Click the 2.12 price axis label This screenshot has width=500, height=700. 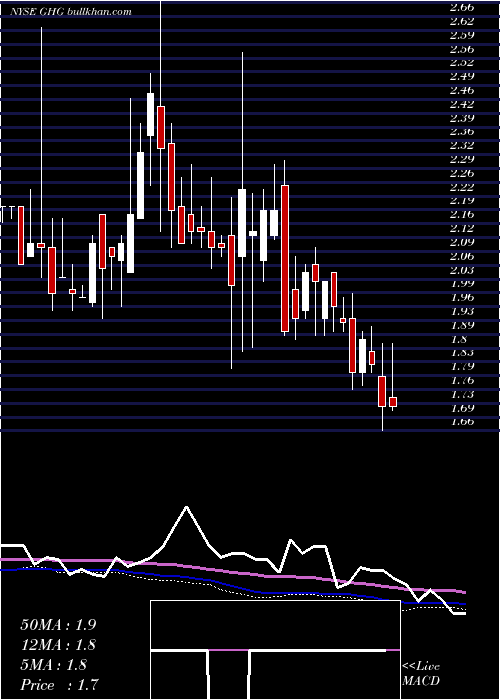point(461,229)
